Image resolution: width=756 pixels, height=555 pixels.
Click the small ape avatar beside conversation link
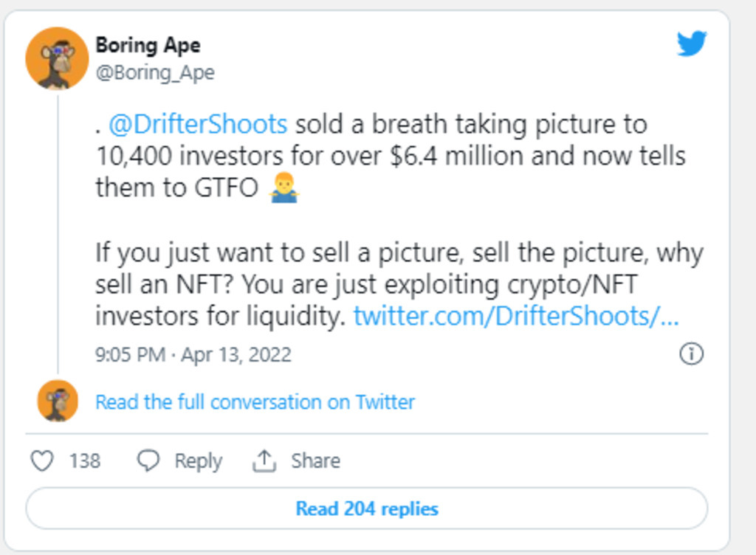coord(58,401)
